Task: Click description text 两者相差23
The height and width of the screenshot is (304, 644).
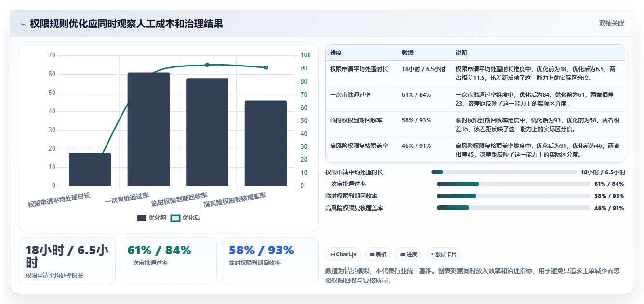Action: coord(535,99)
